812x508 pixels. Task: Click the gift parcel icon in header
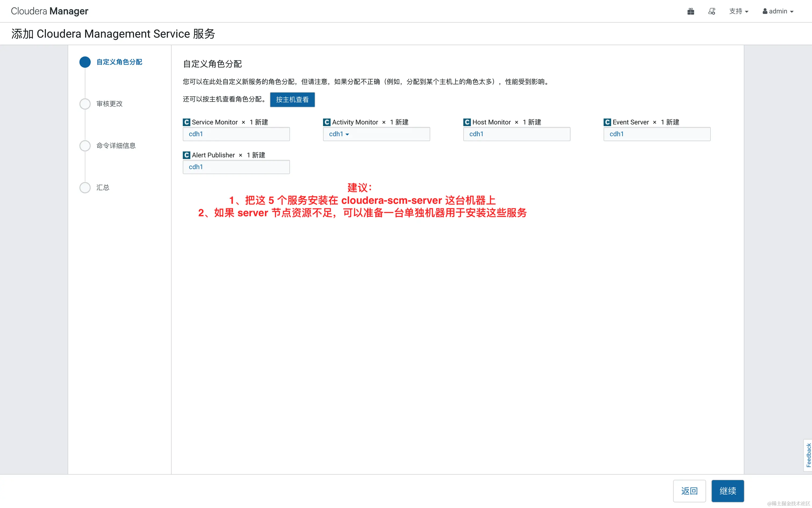[x=691, y=11]
